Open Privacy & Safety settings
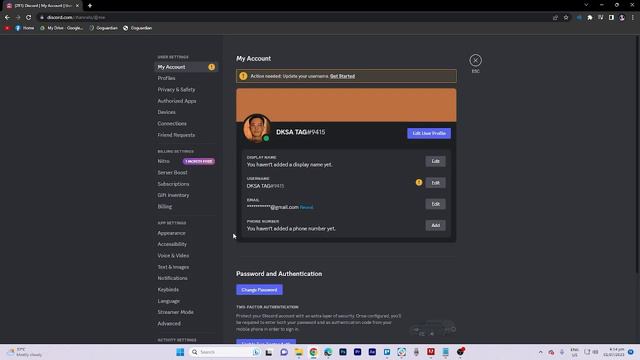This screenshot has width=640, height=360. pos(176,89)
